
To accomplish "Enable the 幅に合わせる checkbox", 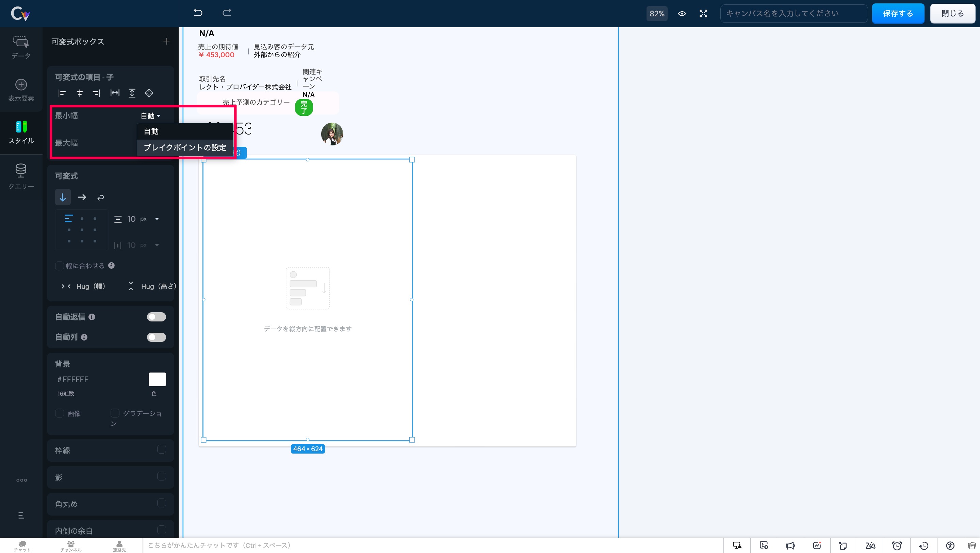I will tap(59, 266).
